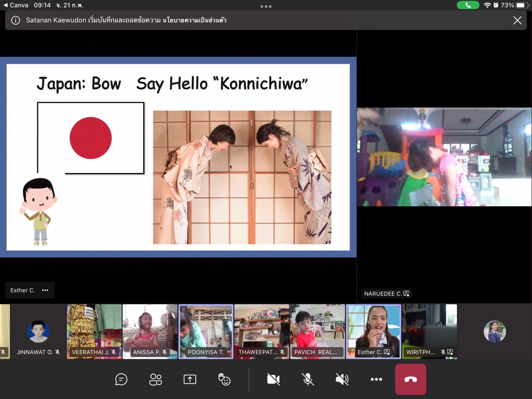532x399 pixels.
Task: Dismiss the recording notification banner
Action: [517, 20]
